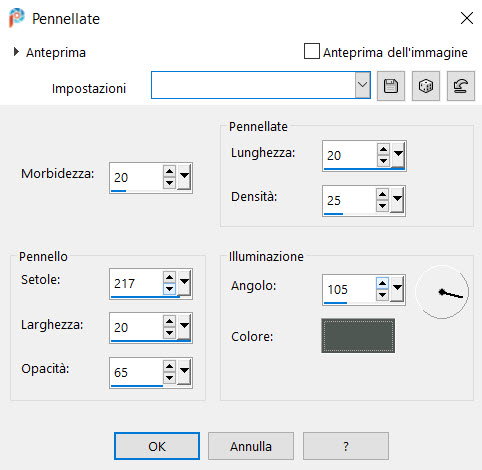Image resolution: width=482 pixels, height=470 pixels.
Task: Save the current preset with disk icon
Action: (391, 86)
